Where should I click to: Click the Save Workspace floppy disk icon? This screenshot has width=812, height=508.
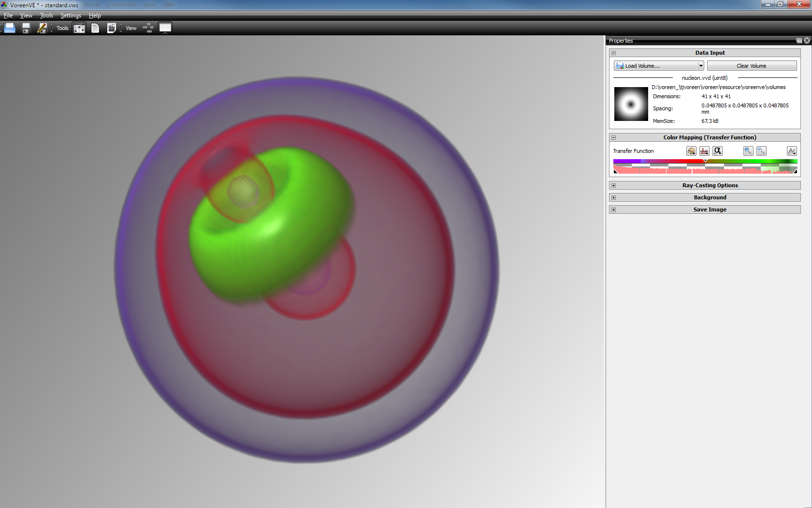click(26, 28)
